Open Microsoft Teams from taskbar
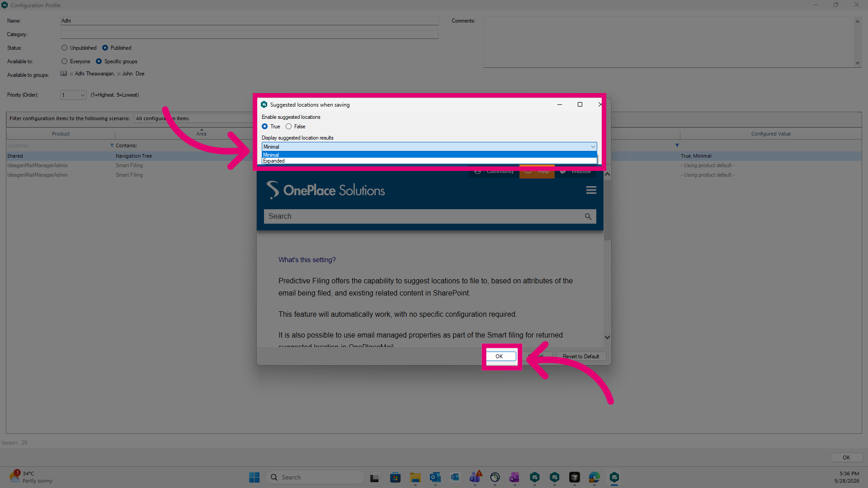 [x=475, y=477]
